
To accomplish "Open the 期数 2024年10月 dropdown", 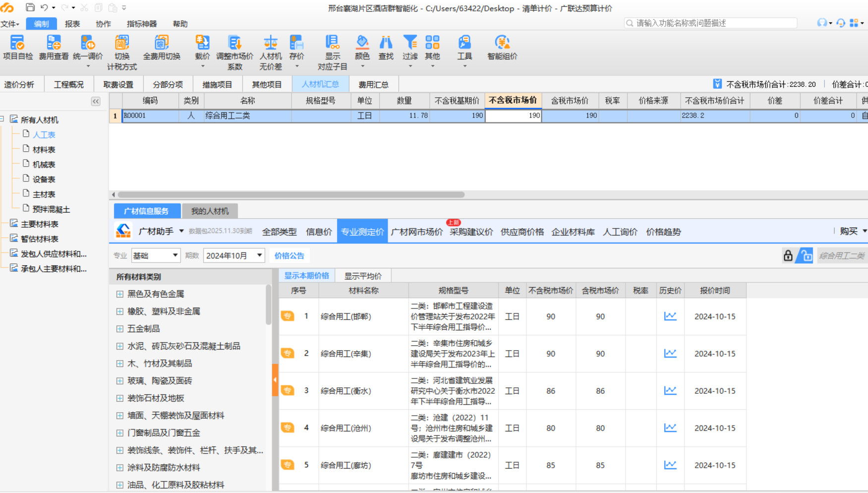I will 233,255.
